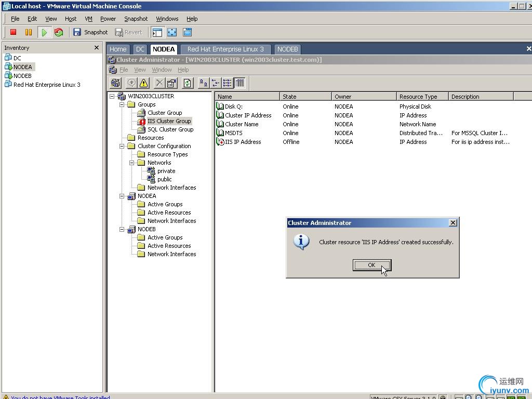
Task: Select the offline IIS IP Address resource
Action: (x=363, y=142)
